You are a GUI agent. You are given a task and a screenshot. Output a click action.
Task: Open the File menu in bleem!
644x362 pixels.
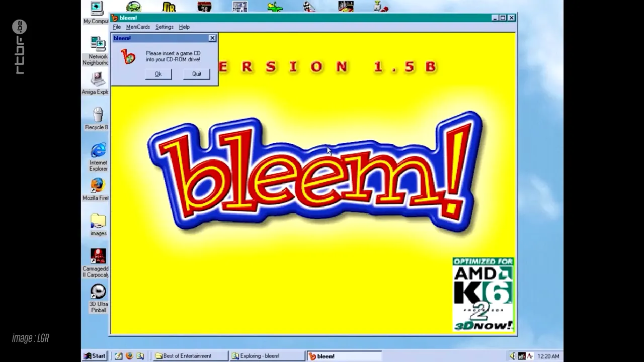(117, 27)
